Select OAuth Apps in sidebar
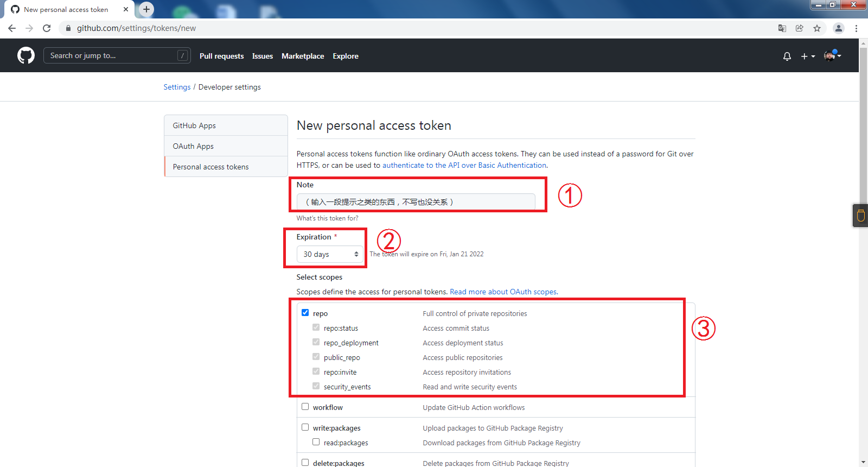Screen dimensions: 868x467 coord(226,146)
